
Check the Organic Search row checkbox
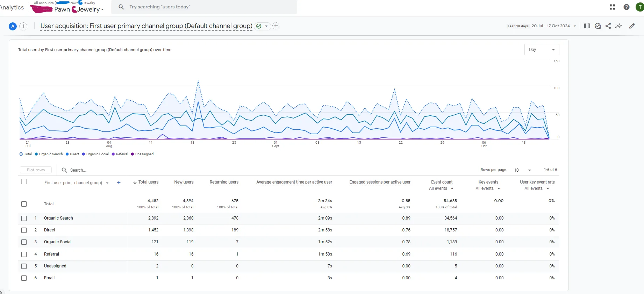tap(24, 218)
